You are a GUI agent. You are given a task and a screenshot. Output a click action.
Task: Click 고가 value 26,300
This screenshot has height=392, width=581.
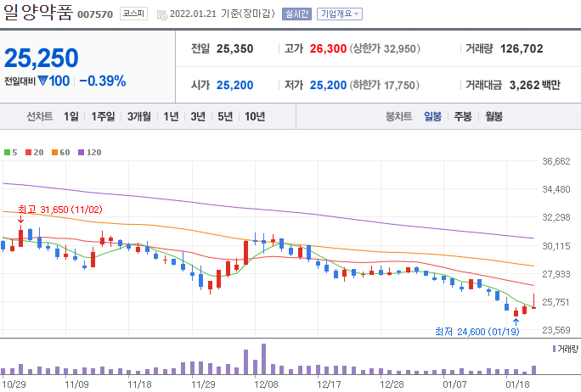tap(328, 48)
